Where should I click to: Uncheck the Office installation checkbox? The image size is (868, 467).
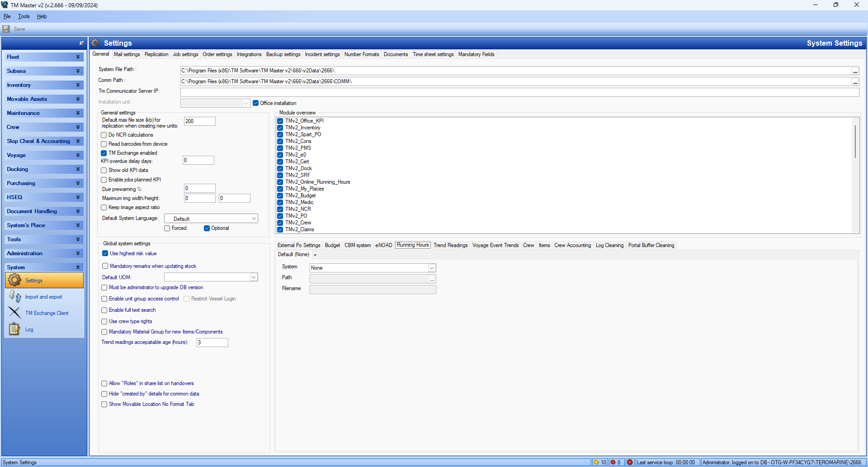pyautogui.click(x=256, y=103)
